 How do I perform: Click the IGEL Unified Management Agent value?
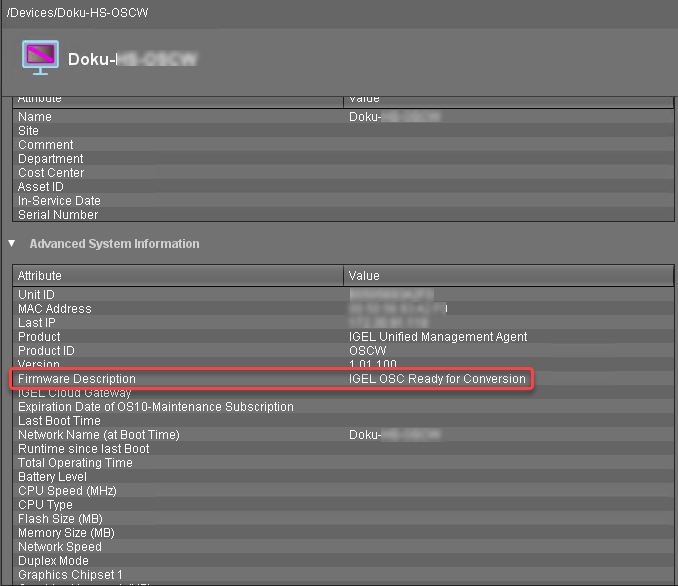[x=438, y=337]
